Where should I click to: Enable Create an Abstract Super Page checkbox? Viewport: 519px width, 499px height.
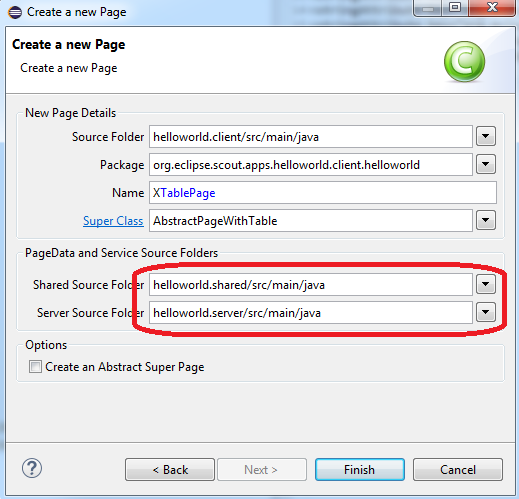(x=35, y=367)
